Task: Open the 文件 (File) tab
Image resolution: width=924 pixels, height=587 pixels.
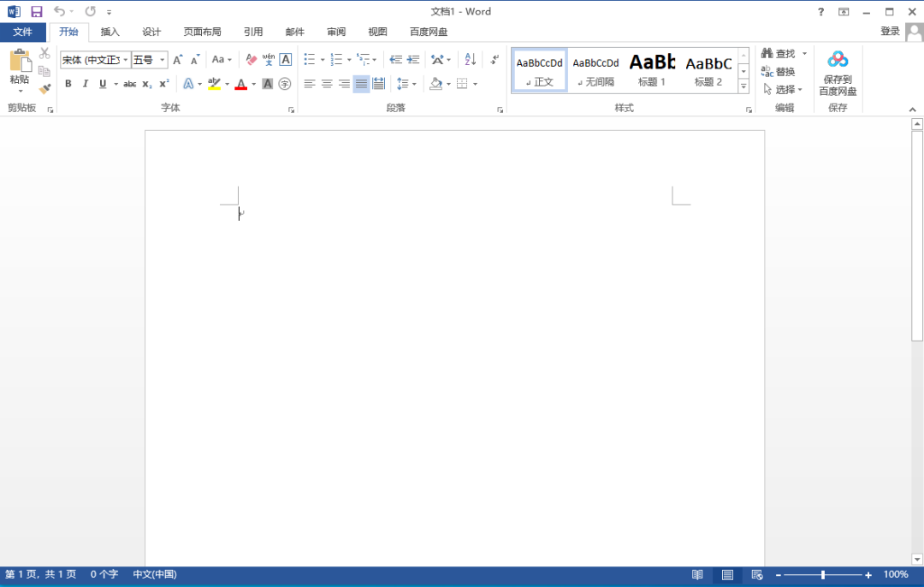Action: 22,32
